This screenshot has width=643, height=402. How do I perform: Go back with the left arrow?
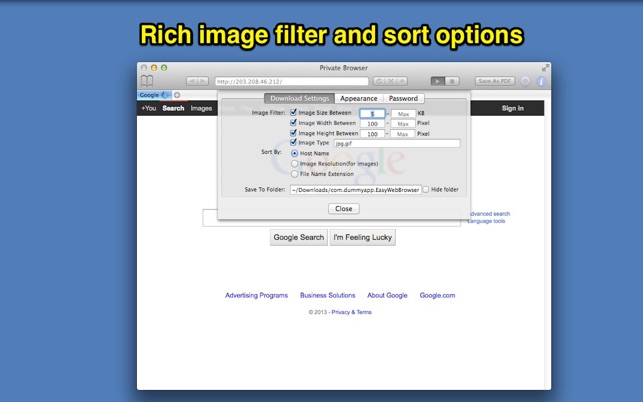coord(192,81)
